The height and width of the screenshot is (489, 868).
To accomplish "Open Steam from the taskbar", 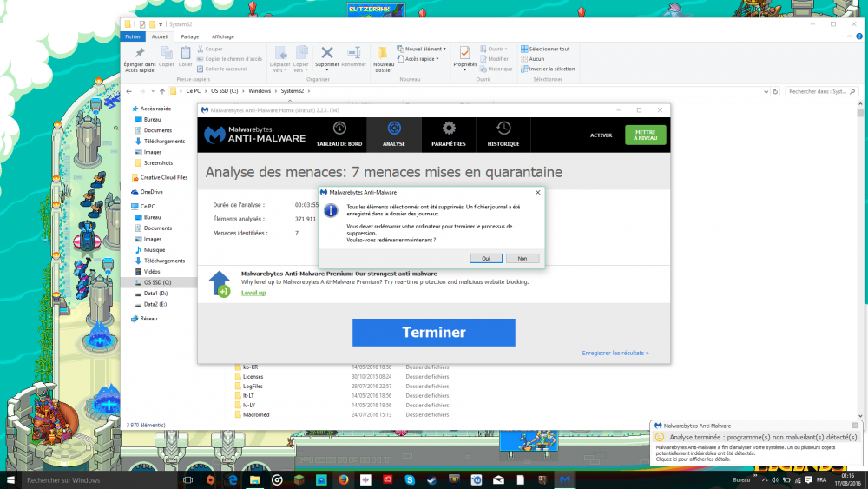I will tap(431, 479).
